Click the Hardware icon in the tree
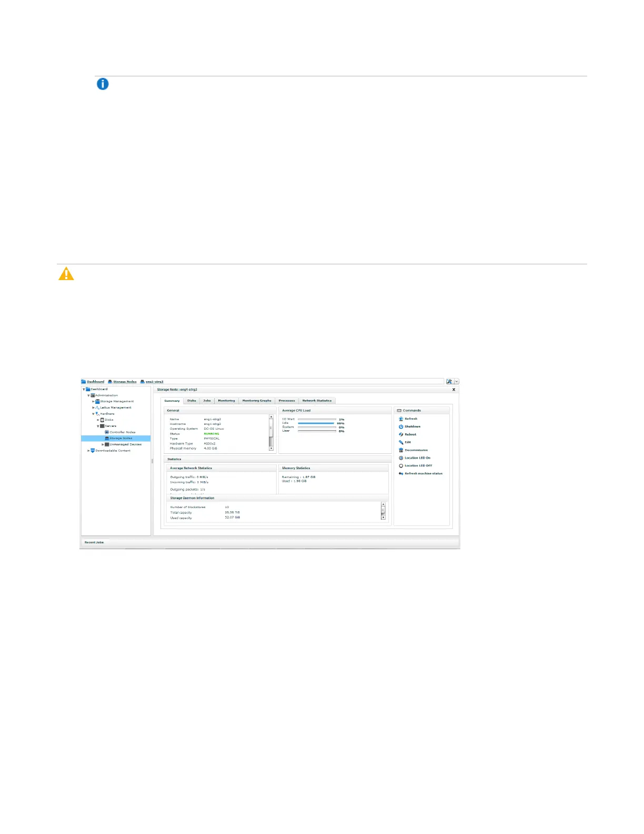This screenshot has width=644, height=834. 98,414
